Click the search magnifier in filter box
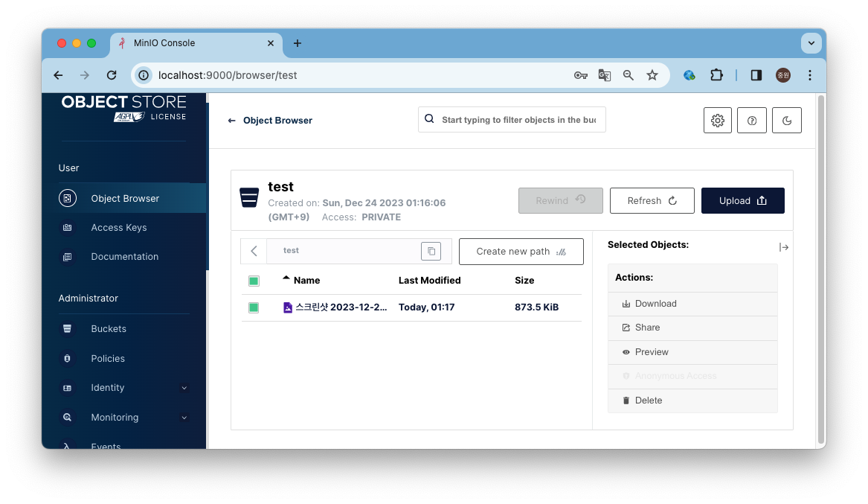The image size is (868, 504). (x=429, y=119)
